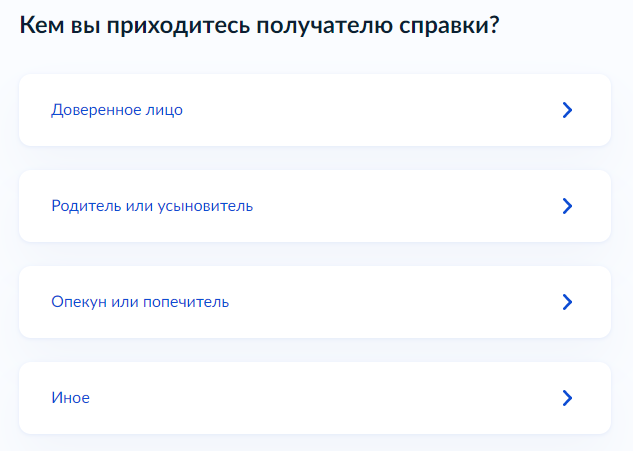Click the Иное text label

tap(70, 398)
